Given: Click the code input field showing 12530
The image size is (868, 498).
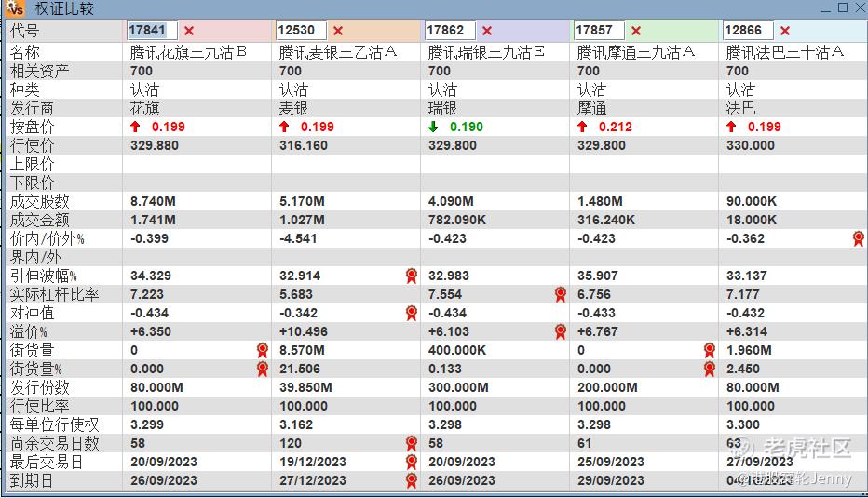Looking at the screenshot, I should (301, 31).
